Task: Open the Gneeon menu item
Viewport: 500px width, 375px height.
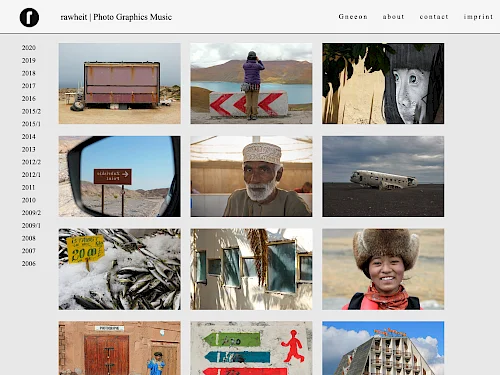Action: point(353,17)
